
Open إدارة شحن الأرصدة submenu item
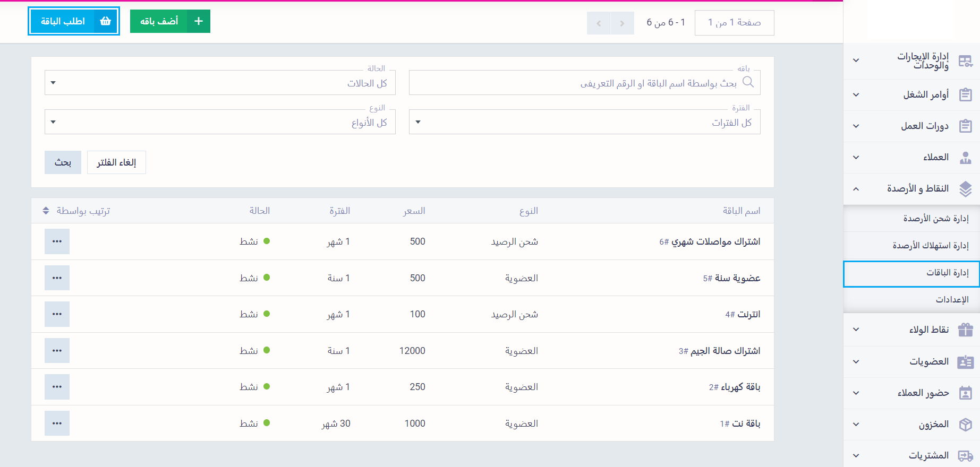935,219
